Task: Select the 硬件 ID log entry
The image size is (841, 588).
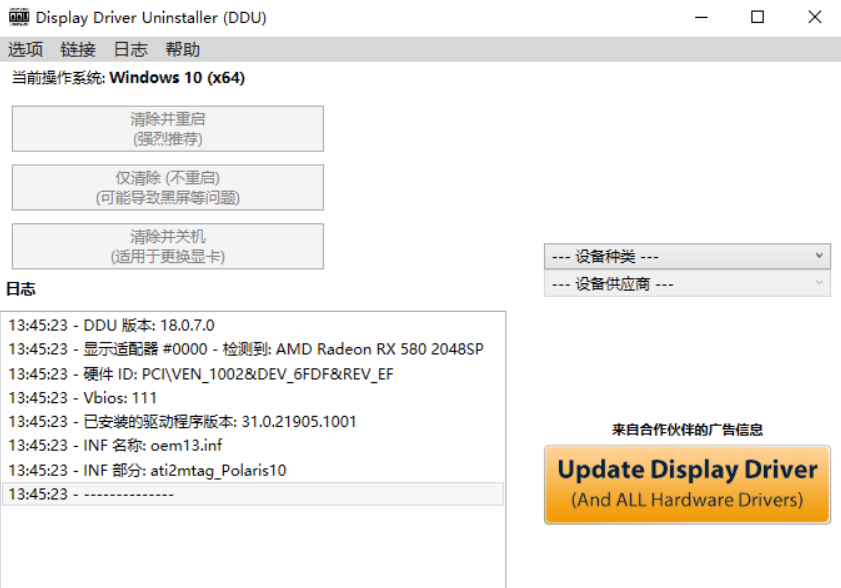Action: click(201, 373)
